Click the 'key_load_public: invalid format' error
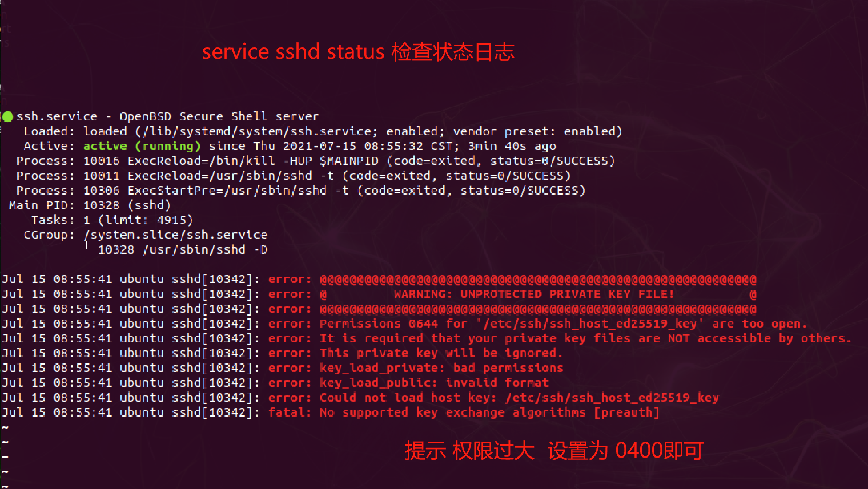The image size is (868, 489). [434, 383]
